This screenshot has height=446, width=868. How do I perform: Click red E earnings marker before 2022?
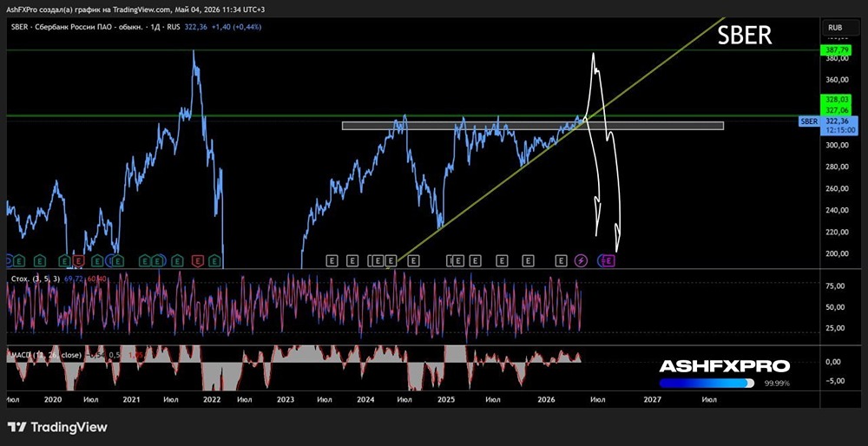pos(198,260)
